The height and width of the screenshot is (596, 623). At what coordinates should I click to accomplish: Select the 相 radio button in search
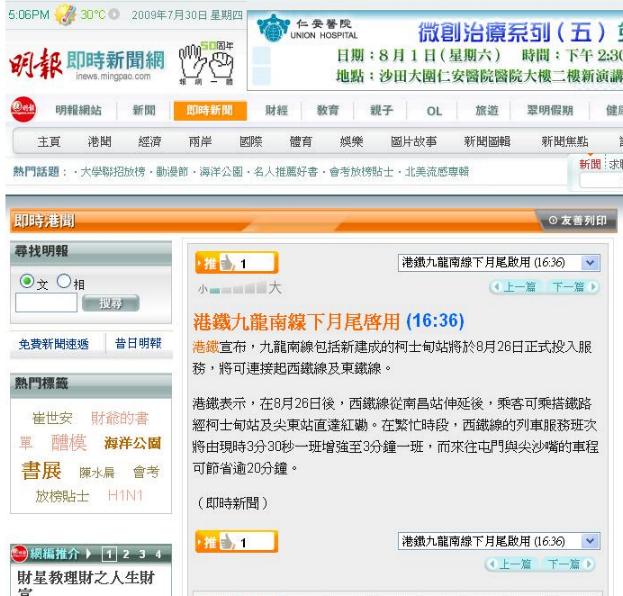(x=64, y=283)
